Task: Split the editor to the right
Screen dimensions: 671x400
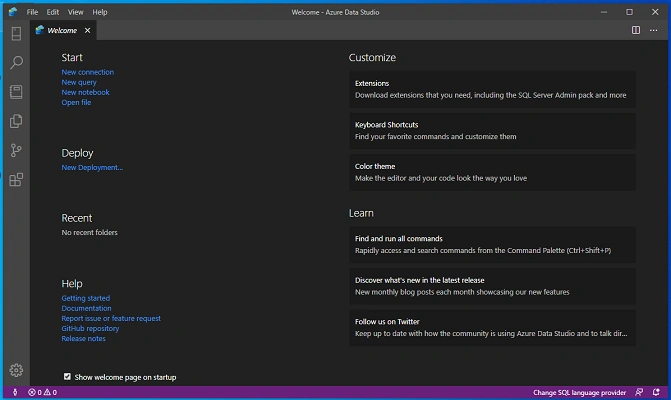Action: tap(636, 30)
